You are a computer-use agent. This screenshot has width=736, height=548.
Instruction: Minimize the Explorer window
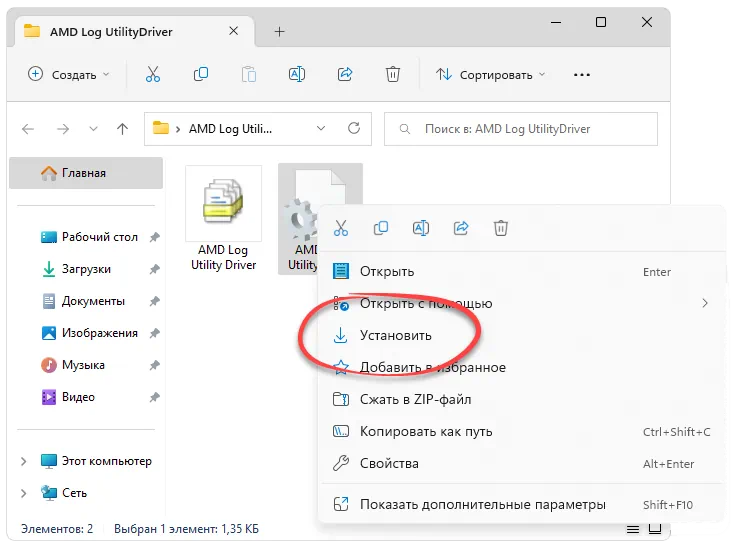(556, 22)
